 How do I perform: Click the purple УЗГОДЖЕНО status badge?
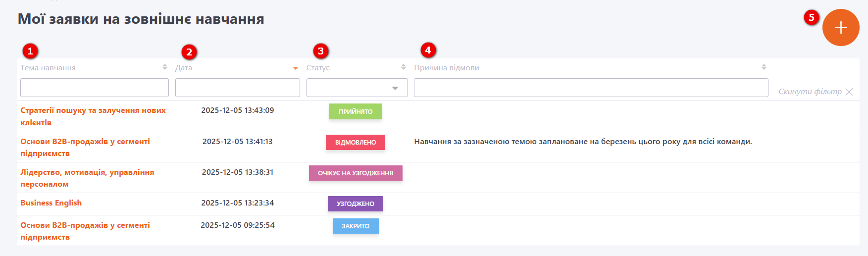coord(356,204)
